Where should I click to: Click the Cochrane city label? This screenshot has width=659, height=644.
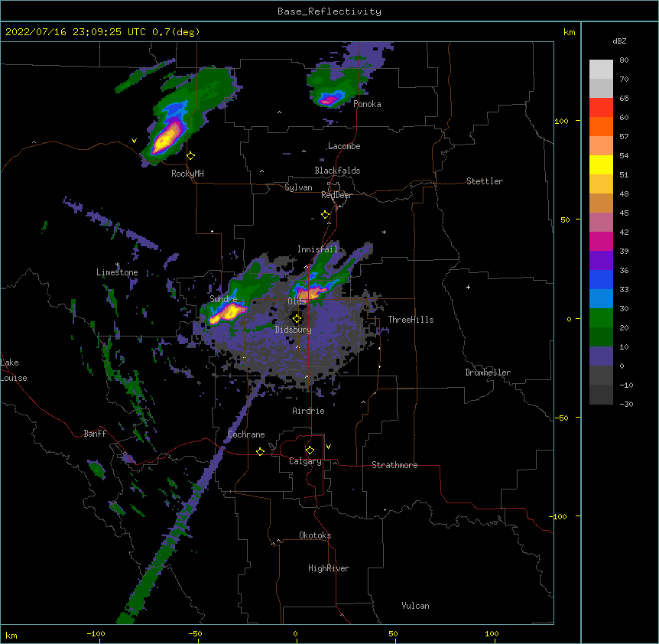[246, 434]
